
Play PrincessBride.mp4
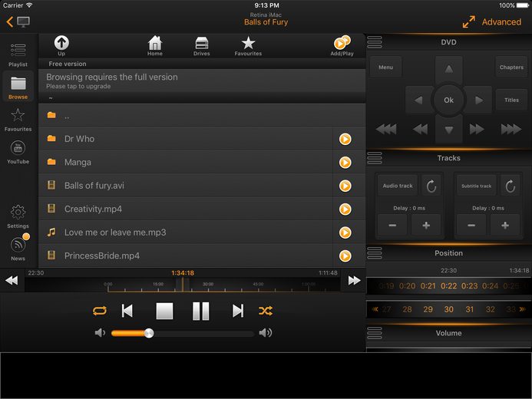click(x=345, y=256)
